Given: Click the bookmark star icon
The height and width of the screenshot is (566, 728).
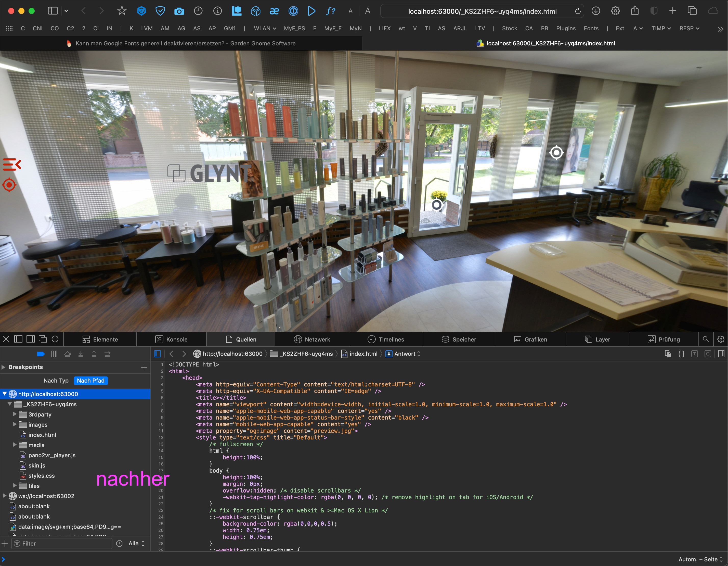Looking at the screenshot, I should [122, 11].
